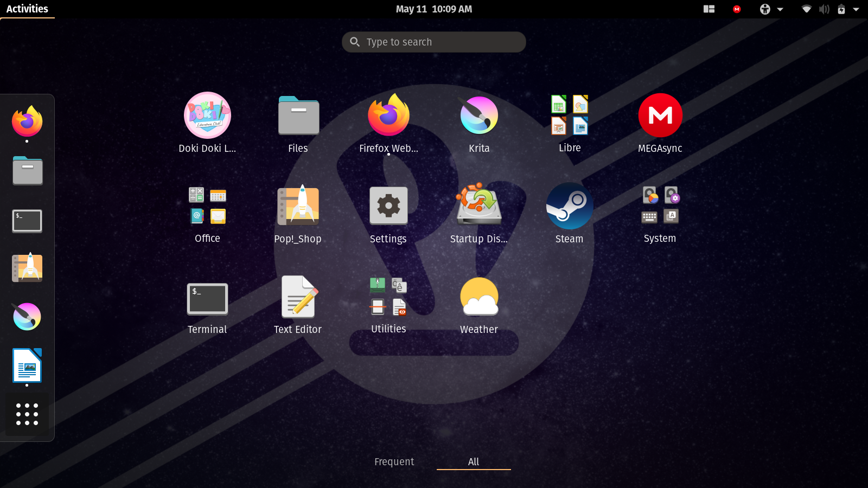Launch Startup Disk Creator
This screenshot has width=868, height=488.
479,213
